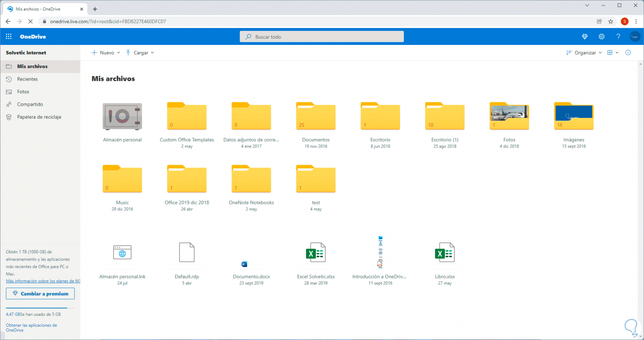The width and height of the screenshot is (644, 340).
Task: Open a new Chrome tab
Action: (x=95, y=9)
